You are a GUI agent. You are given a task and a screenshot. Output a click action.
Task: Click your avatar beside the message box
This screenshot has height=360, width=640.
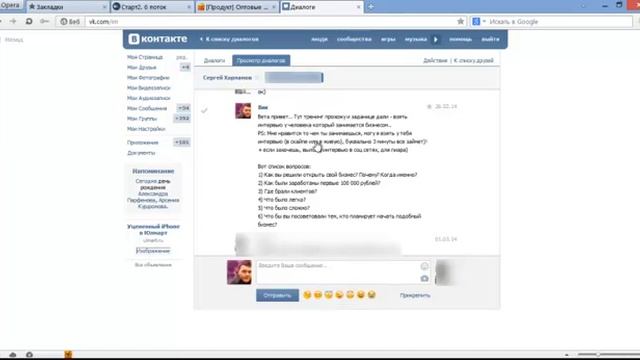click(239, 272)
